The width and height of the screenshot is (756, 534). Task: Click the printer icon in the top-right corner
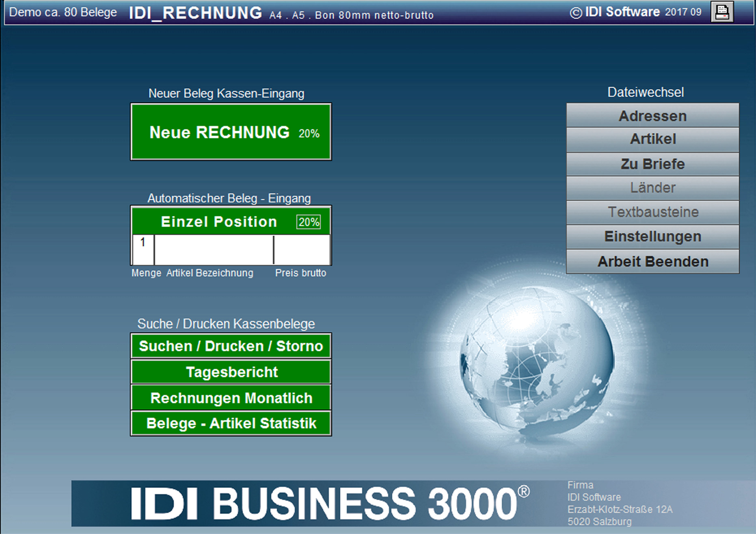(x=722, y=12)
